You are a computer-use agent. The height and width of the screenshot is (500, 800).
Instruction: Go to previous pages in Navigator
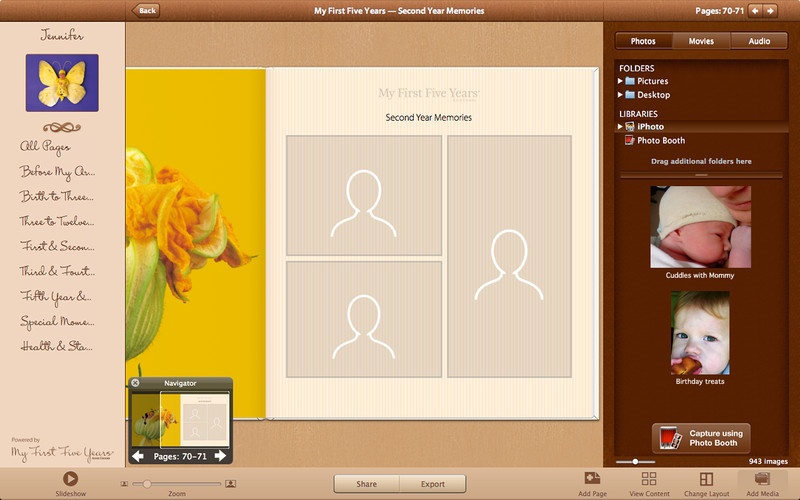(x=139, y=456)
